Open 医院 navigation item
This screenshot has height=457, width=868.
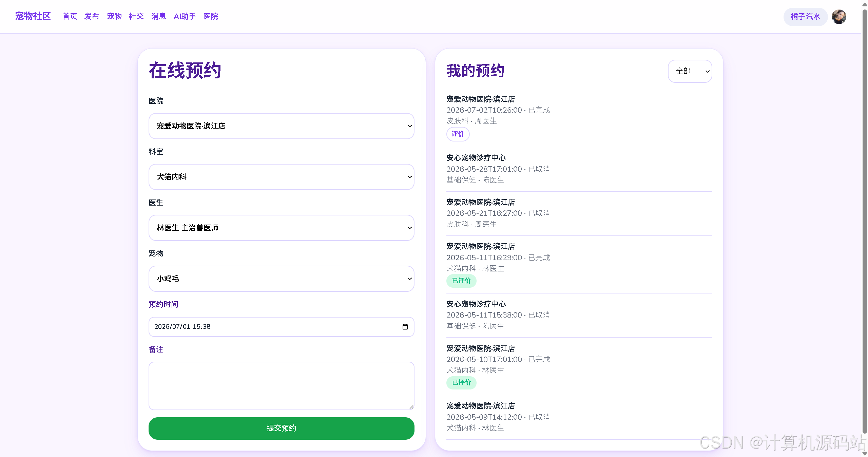pos(211,16)
